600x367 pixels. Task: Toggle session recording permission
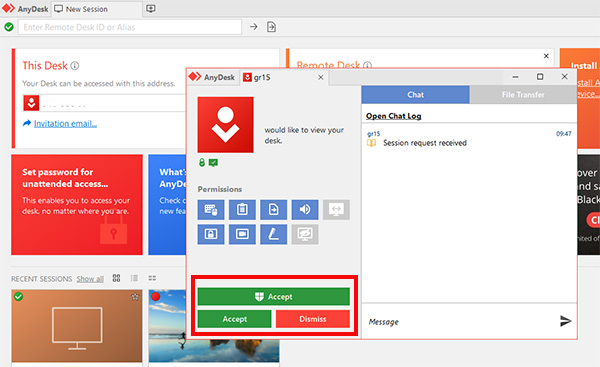click(242, 234)
